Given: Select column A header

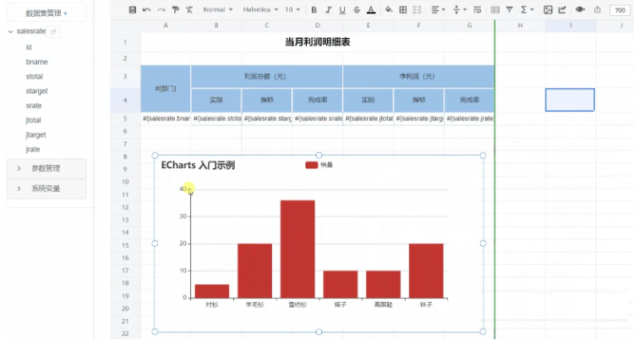Looking at the screenshot, I should coord(166,25).
